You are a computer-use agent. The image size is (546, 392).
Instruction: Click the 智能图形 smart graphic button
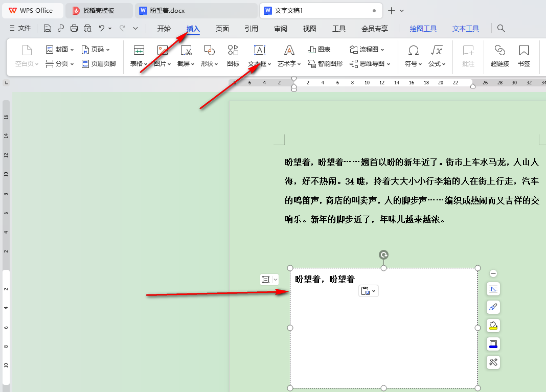point(325,64)
